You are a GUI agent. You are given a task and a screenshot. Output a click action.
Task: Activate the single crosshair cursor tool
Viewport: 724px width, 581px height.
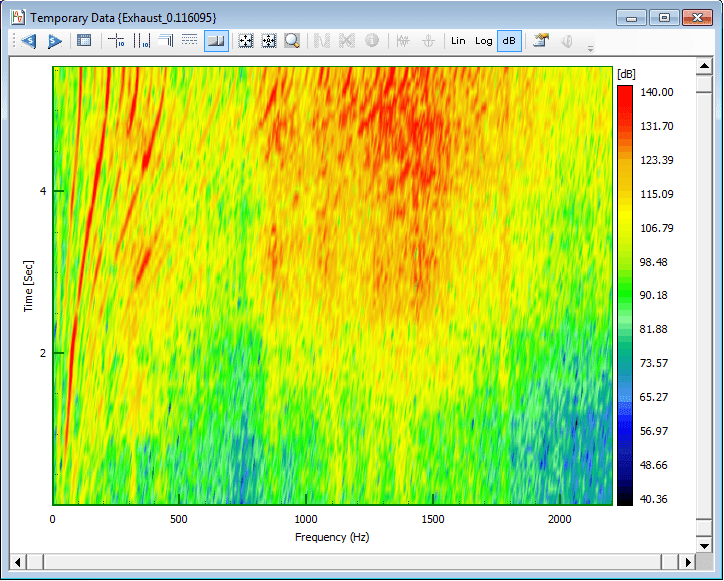(x=116, y=41)
